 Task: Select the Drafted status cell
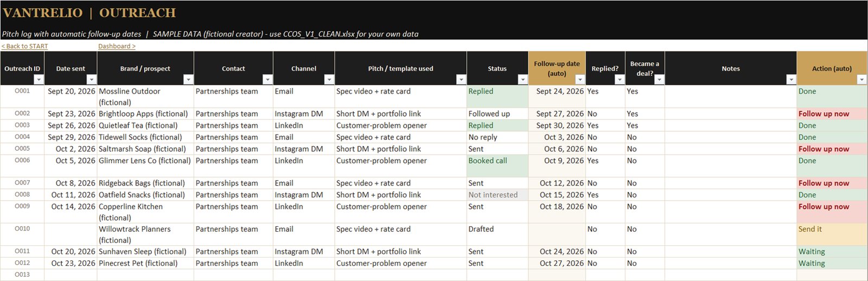coord(497,234)
